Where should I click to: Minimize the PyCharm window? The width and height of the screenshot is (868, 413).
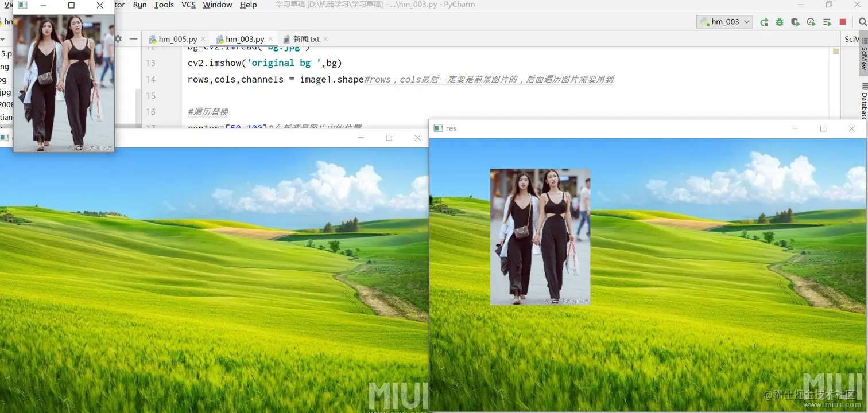click(x=800, y=5)
